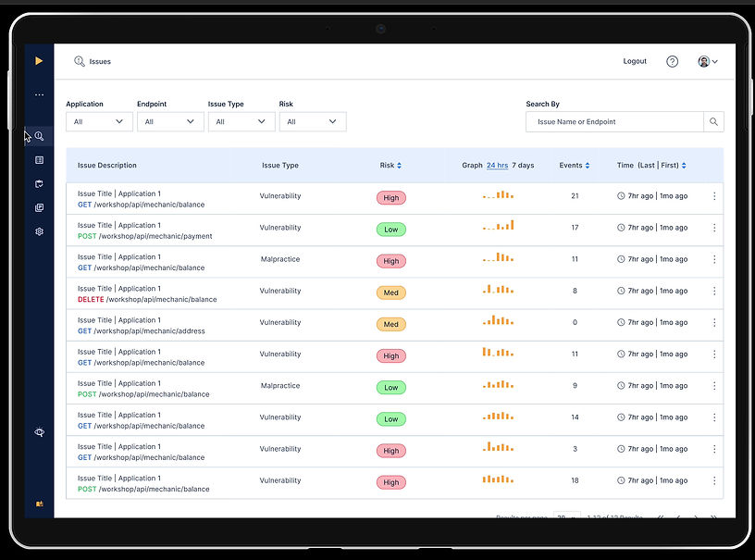Switch graph to 7 days view
Image resolution: width=755 pixels, height=560 pixels.
click(523, 165)
